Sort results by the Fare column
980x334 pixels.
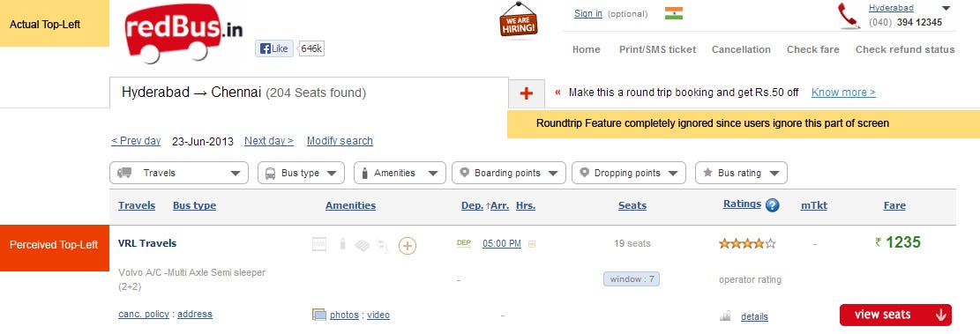894,205
